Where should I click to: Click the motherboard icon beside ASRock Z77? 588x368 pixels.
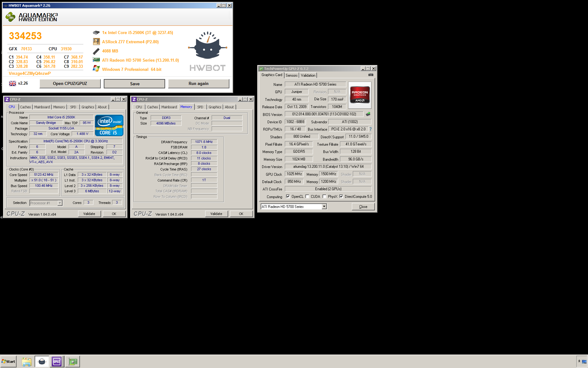[96, 42]
